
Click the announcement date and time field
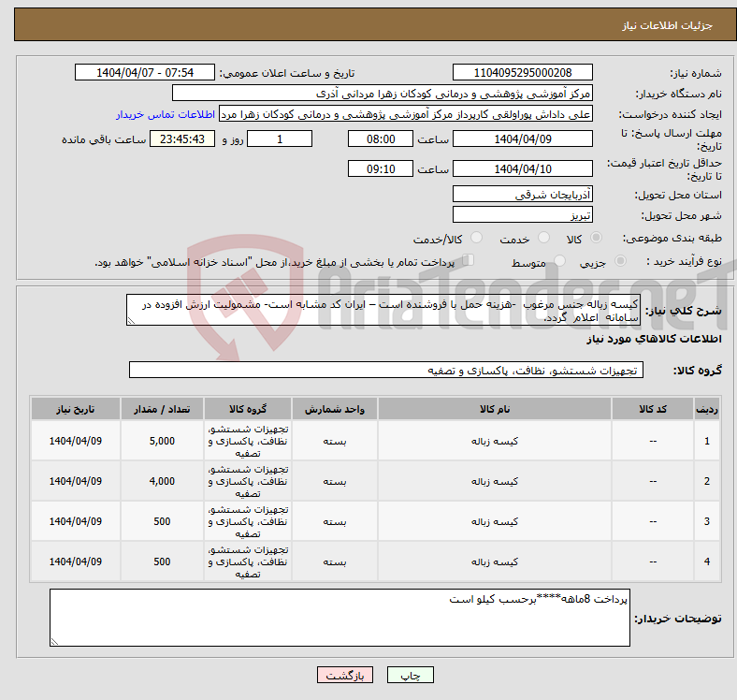tap(145, 72)
